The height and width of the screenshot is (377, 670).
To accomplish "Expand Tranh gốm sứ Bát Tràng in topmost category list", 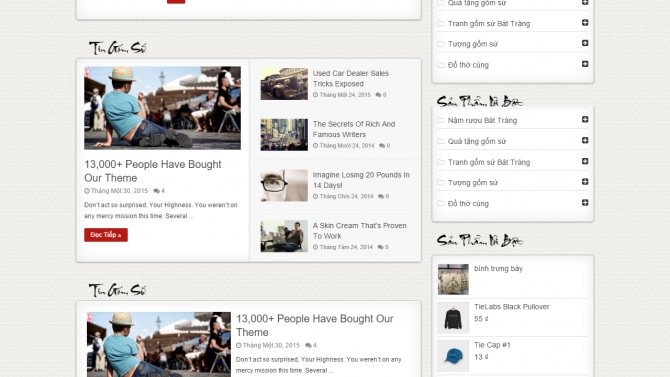I will (x=585, y=23).
